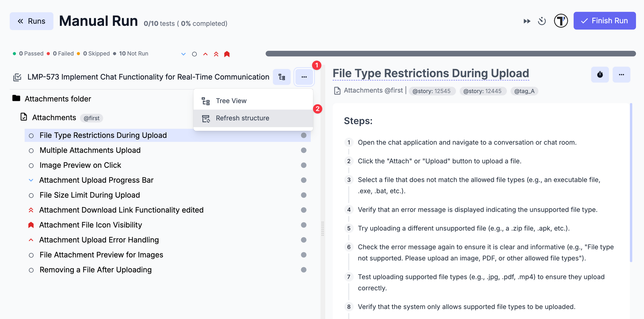Click the run checklist icon before LMP-573
This screenshot has width=644, height=319.
pyautogui.click(x=17, y=77)
